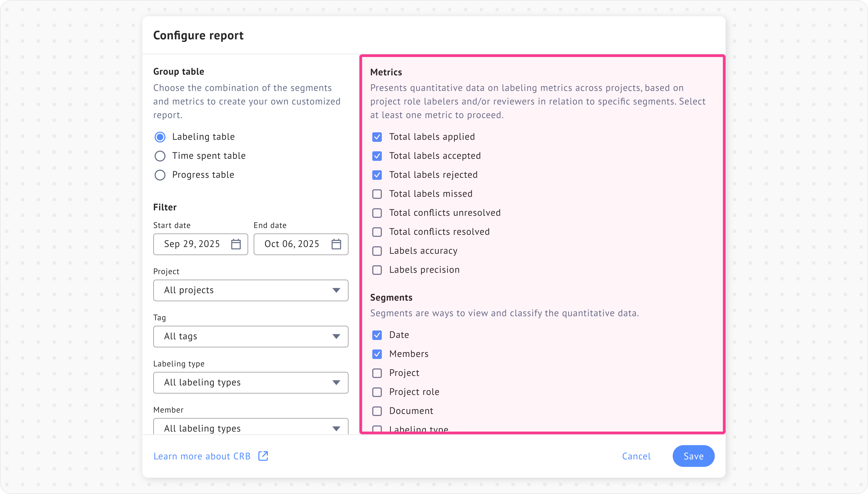Screen dimensions: 868x494
Task: Expand the Labeling type dropdown
Action: pyautogui.click(x=250, y=383)
